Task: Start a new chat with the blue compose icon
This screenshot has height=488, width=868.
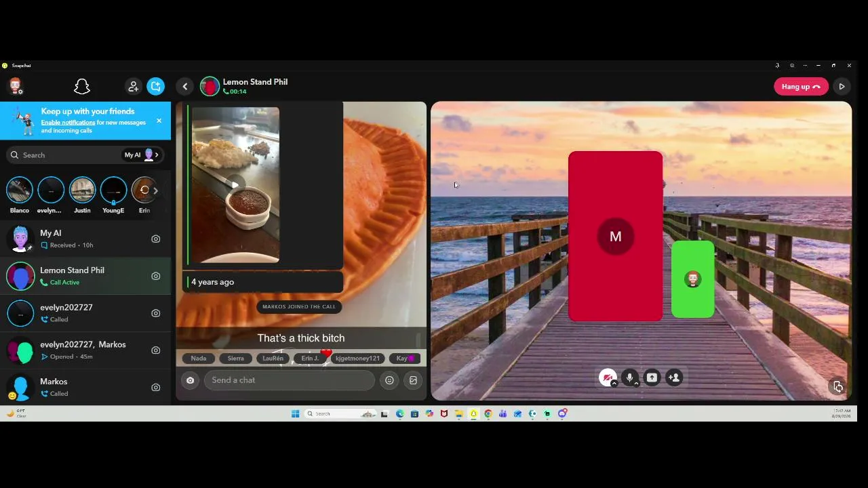Action: [156, 87]
